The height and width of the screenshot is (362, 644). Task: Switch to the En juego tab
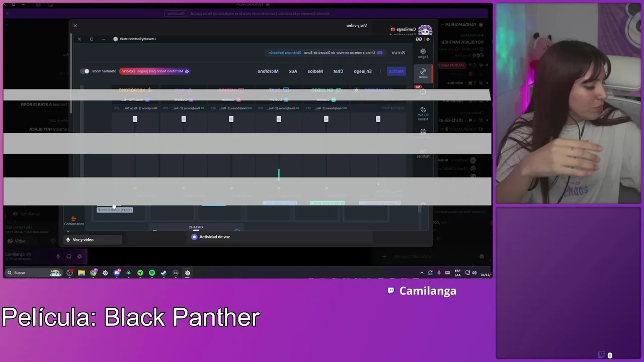click(363, 71)
